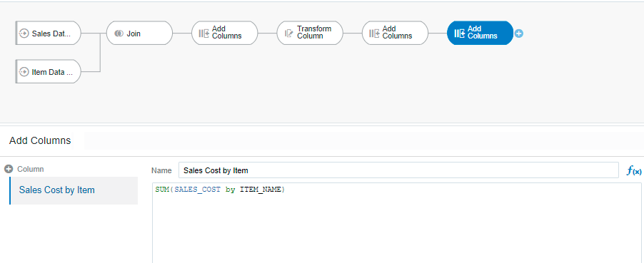Click the Item Data node input icon
The width and height of the screenshot is (644, 263).
[24, 72]
